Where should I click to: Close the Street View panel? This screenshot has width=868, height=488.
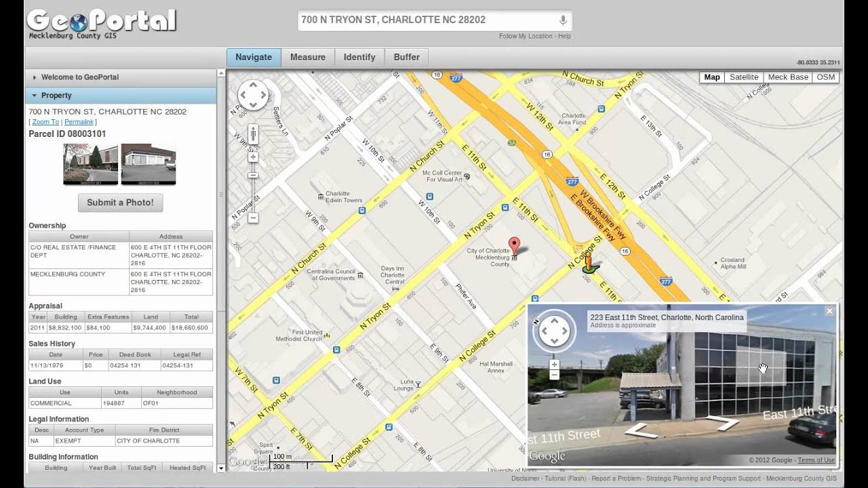pos(829,311)
